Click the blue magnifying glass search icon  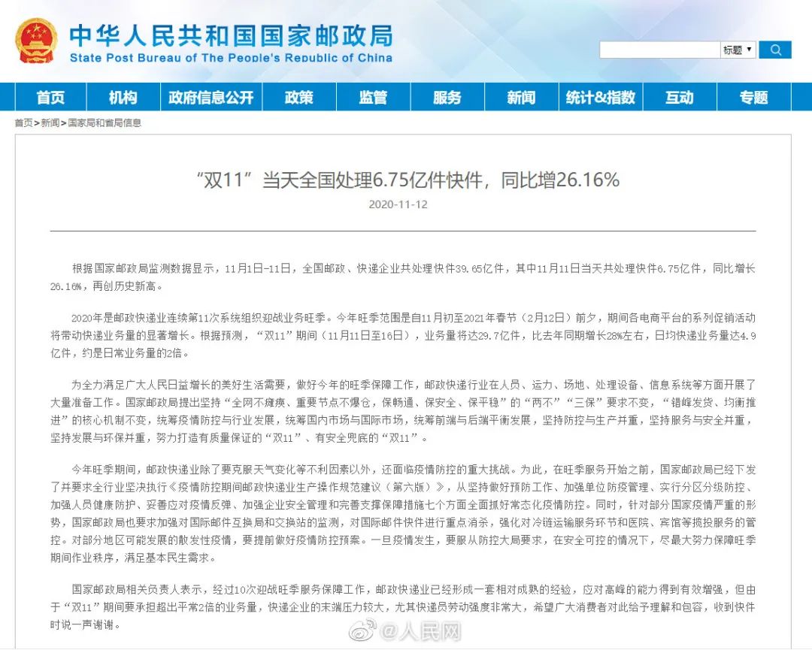pos(775,50)
